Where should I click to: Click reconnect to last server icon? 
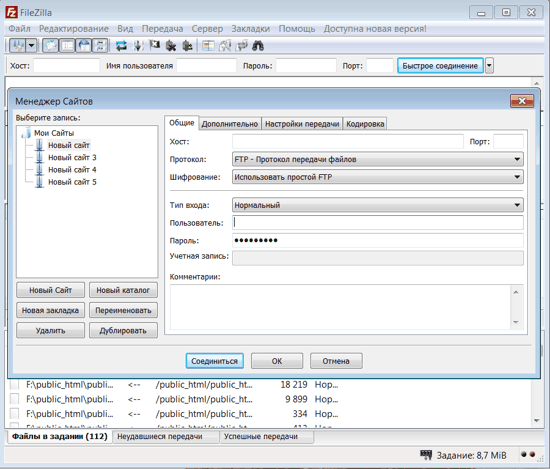pos(188,46)
